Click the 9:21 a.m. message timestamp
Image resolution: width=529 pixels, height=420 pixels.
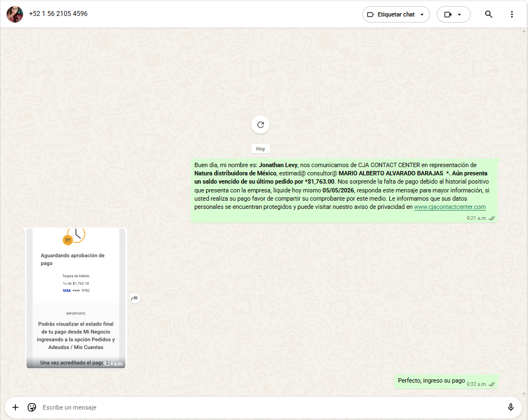click(x=476, y=218)
